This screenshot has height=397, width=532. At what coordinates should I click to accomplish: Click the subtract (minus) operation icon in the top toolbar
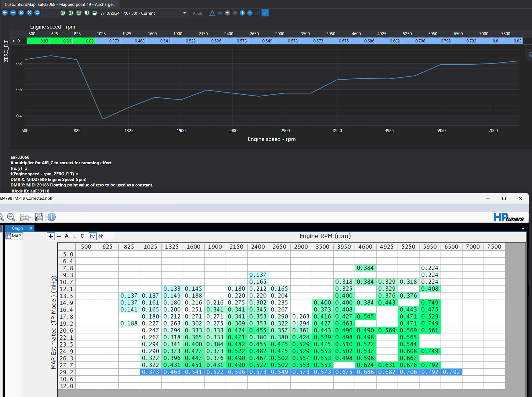[13, 13]
